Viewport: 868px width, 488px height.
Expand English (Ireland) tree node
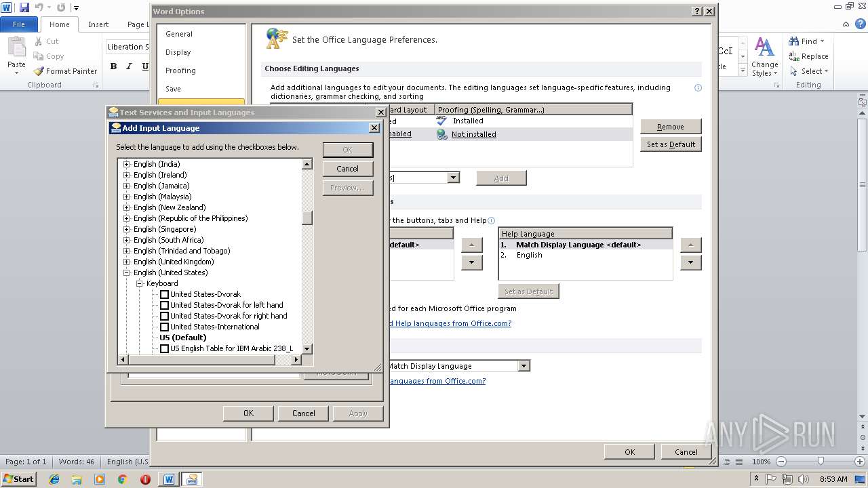click(x=126, y=175)
